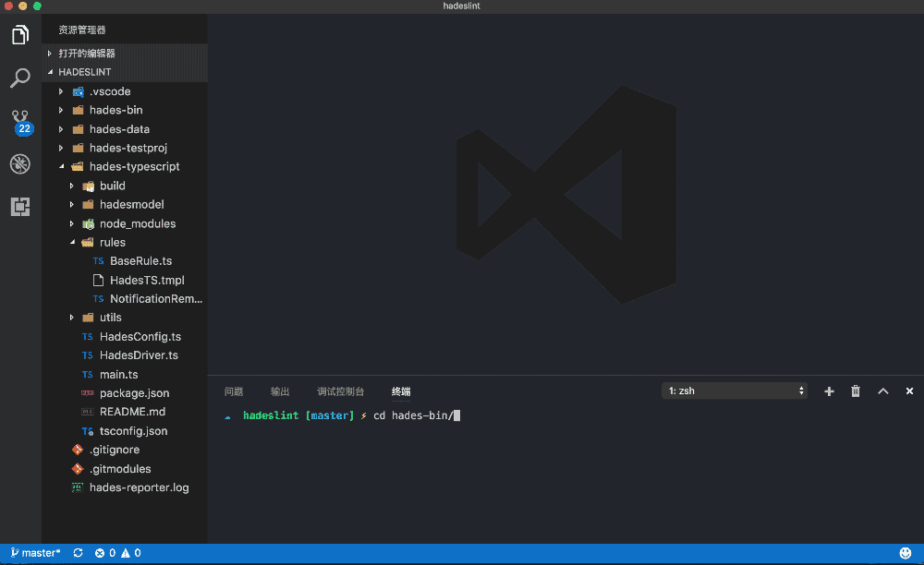Open NotificationRem... file in rules
The image size is (924, 565).
click(156, 298)
